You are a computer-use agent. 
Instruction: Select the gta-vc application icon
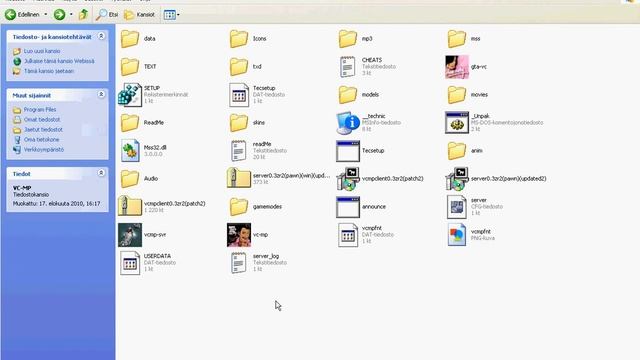pyautogui.click(x=457, y=67)
